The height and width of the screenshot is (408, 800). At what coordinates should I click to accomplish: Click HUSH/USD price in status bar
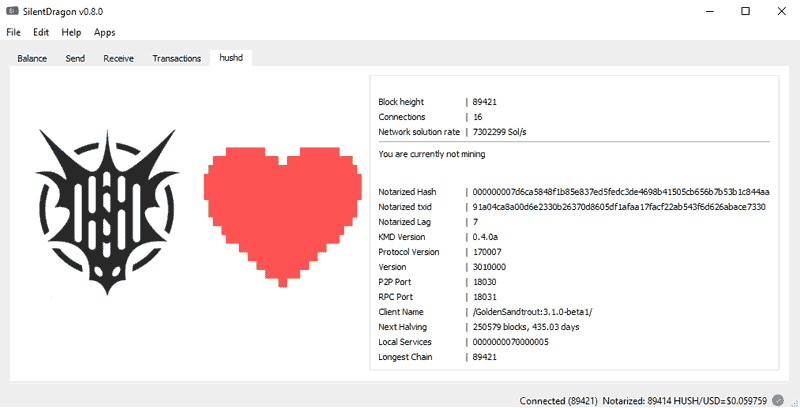click(x=720, y=401)
